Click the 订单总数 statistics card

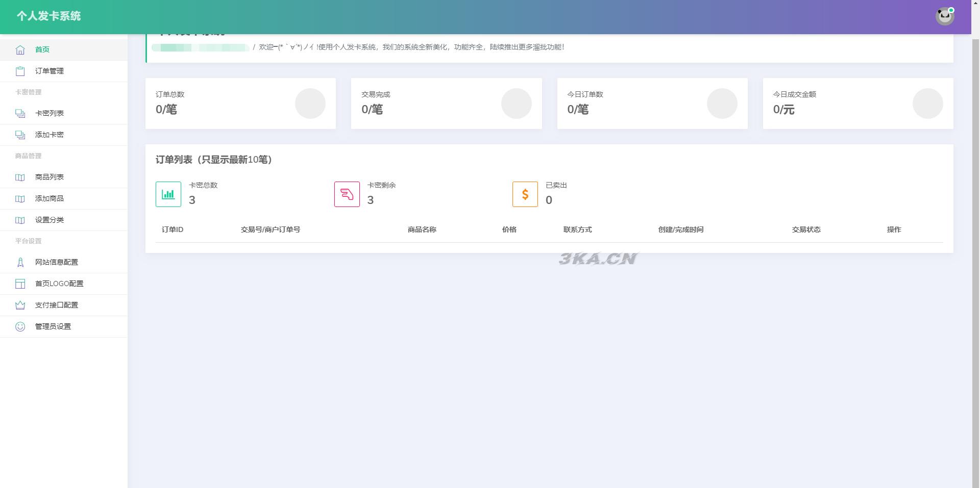click(240, 104)
